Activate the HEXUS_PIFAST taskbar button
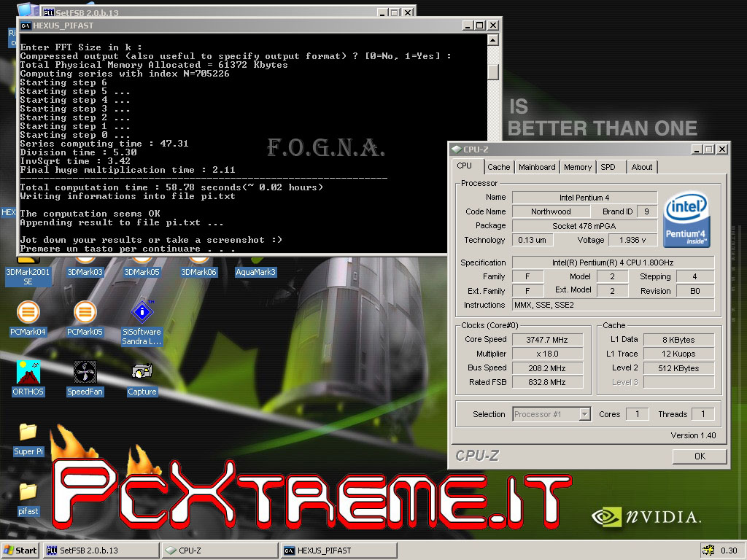The image size is (747, 560). click(x=338, y=551)
